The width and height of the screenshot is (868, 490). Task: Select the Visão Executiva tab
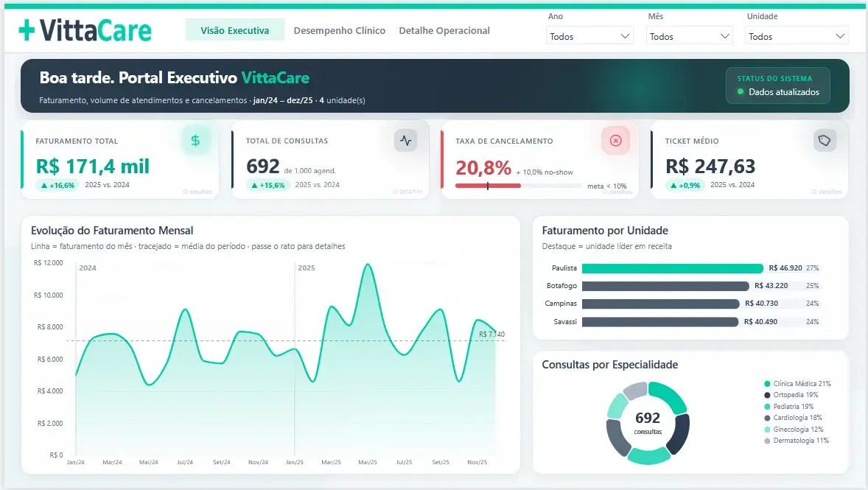235,30
